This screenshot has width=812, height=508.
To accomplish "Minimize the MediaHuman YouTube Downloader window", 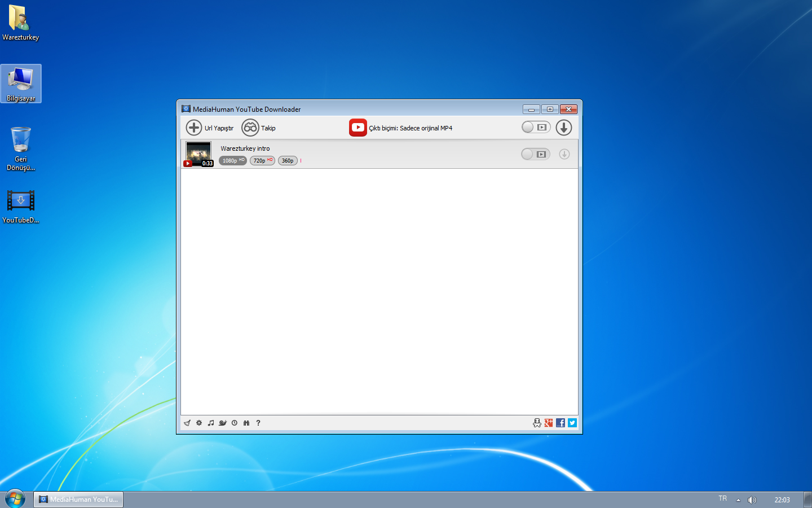I will pos(531,109).
